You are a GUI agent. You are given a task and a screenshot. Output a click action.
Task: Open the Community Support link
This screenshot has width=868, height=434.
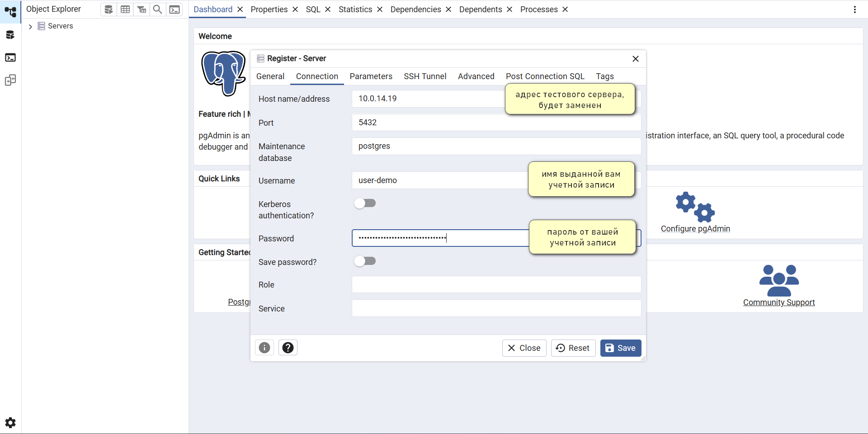coord(779,302)
